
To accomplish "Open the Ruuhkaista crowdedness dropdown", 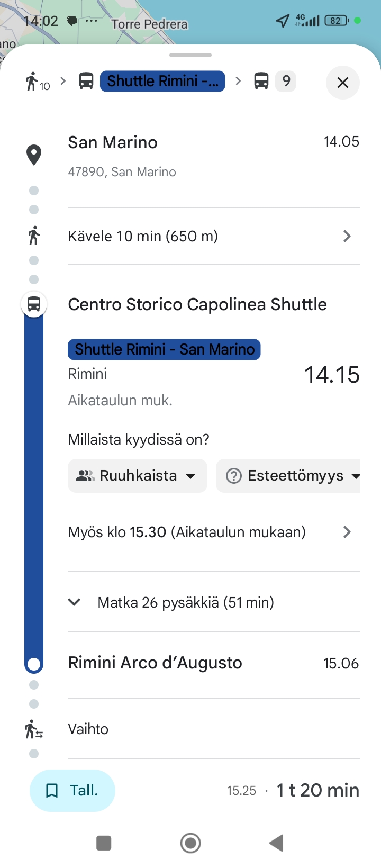I will 138,476.
